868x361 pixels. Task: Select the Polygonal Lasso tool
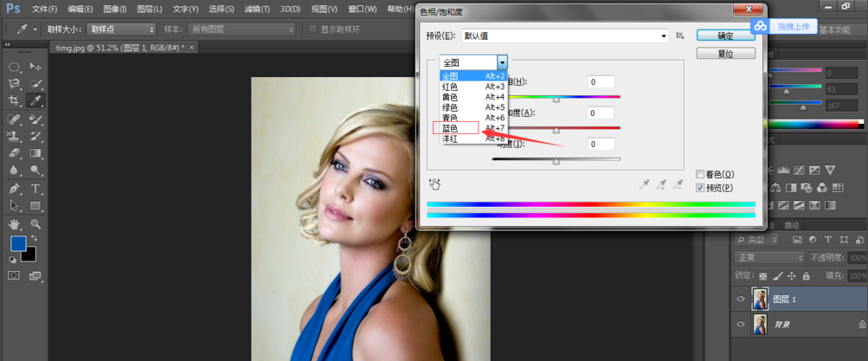pyautogui.click(x=14, y=84)
